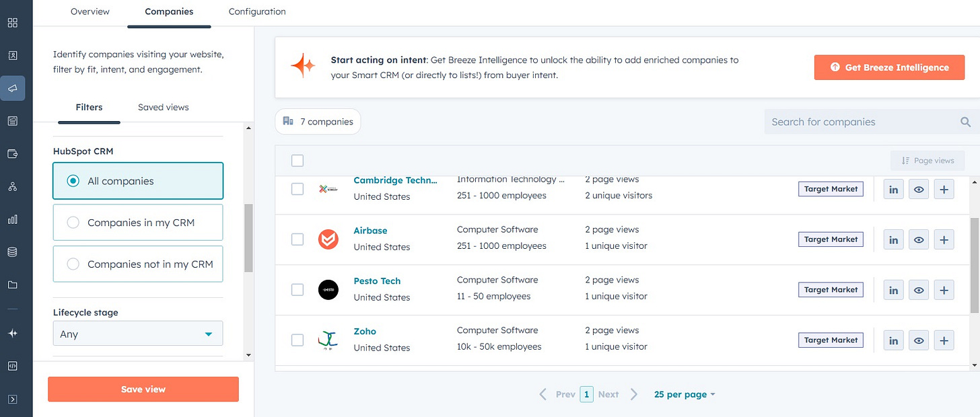
Task: Go to previous page with left chevron
Action: point(542,394)
